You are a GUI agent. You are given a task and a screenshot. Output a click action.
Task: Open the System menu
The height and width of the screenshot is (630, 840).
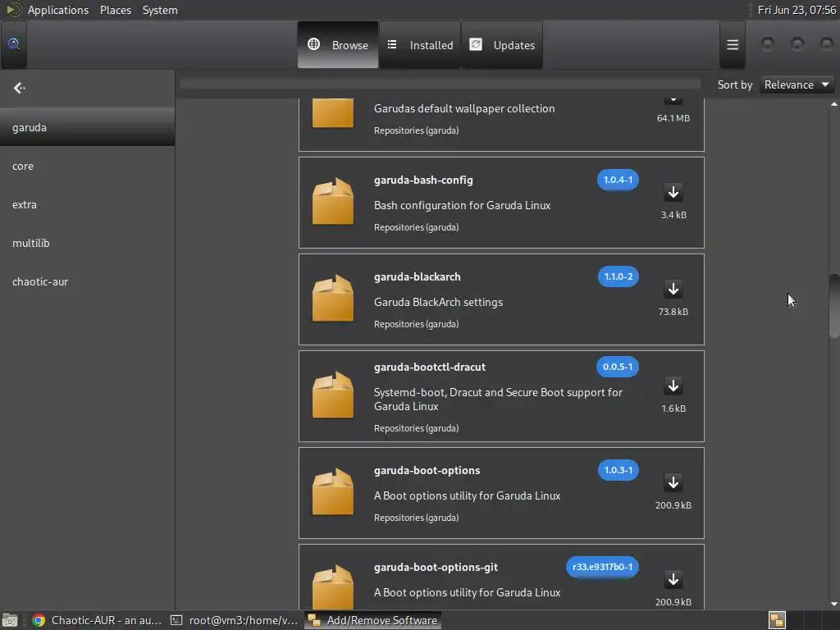tap(160, 10)
